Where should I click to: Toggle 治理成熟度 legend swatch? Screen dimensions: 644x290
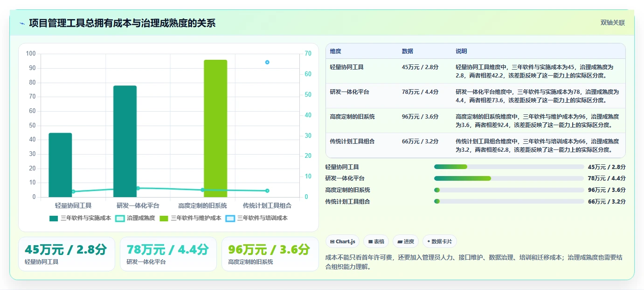tap(120, 218)
